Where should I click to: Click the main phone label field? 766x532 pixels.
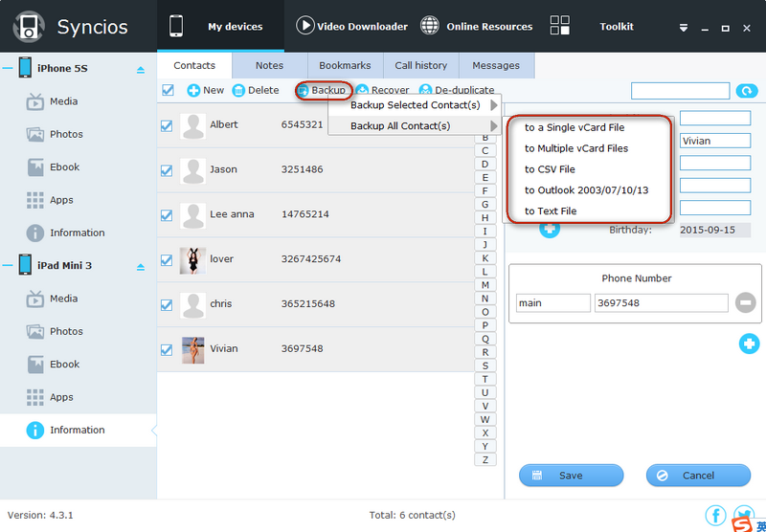pos(553,303)
